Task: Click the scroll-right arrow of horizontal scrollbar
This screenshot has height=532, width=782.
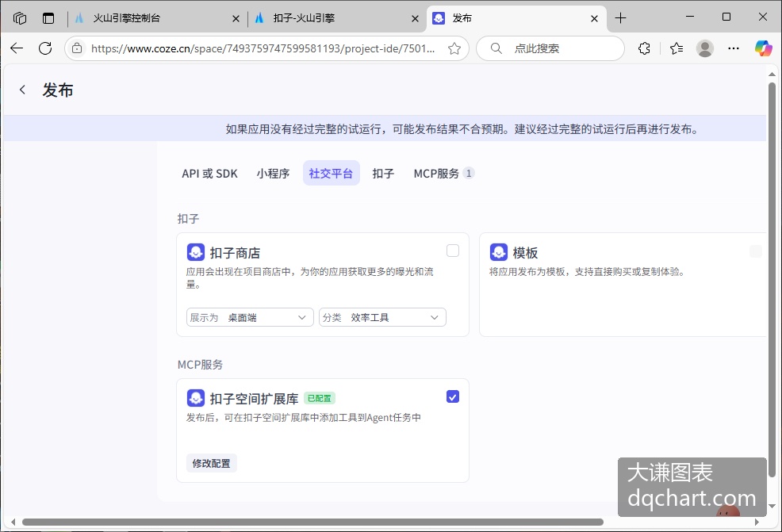Action: 757,522
